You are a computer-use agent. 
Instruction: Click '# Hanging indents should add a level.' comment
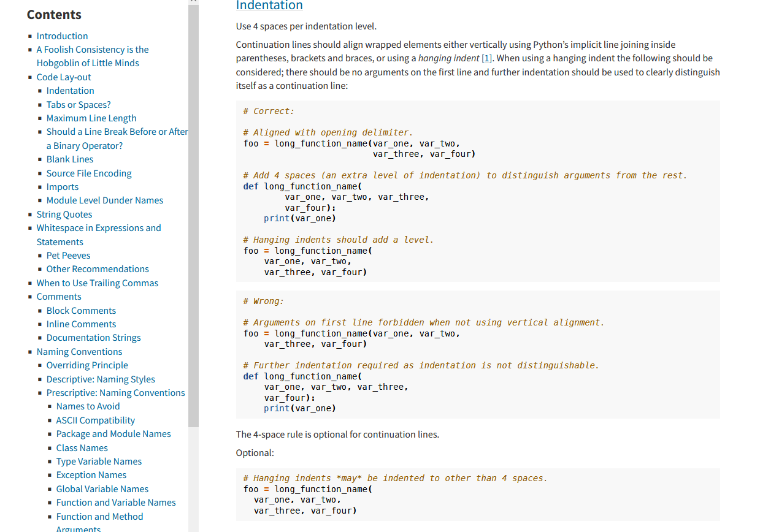[339, 240]
